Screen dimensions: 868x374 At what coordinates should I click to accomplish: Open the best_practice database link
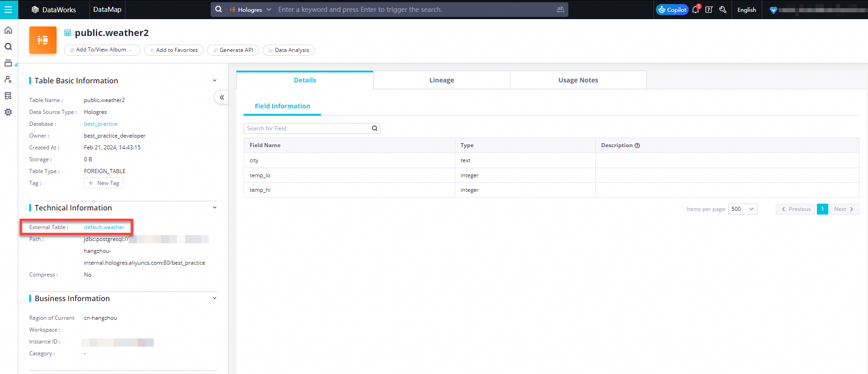pos(101,124)
